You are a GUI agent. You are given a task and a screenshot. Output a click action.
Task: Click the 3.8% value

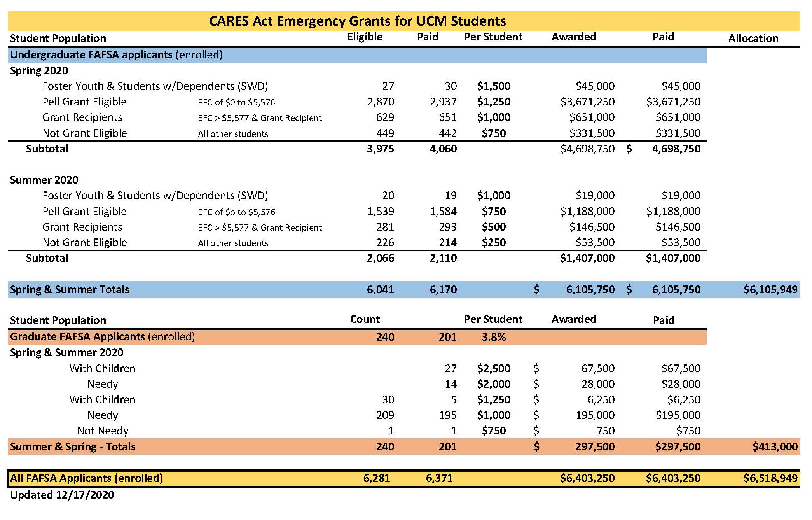(x=494, y=337)
